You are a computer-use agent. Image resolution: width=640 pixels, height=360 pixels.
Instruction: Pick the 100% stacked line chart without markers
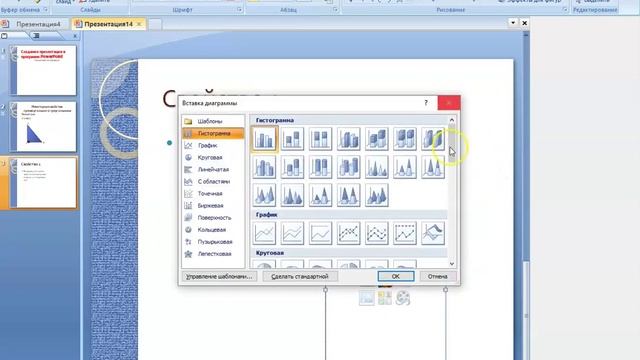(x=320, y=233)
